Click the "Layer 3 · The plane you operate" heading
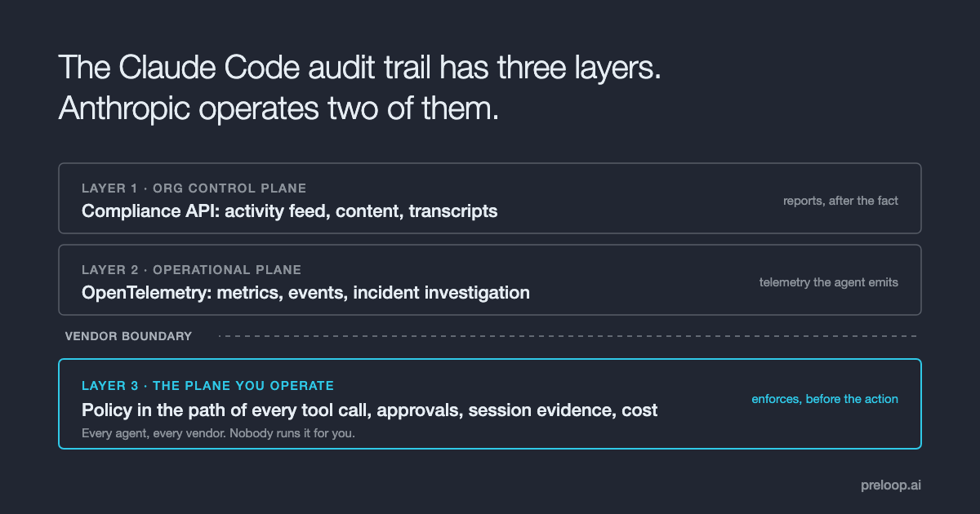Viewport: 980px width, 514px height. [x=208, y=385]
